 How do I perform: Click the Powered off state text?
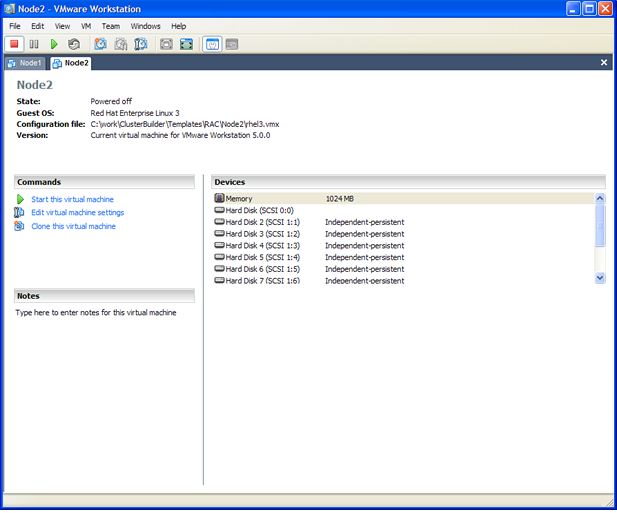(111, 101)
